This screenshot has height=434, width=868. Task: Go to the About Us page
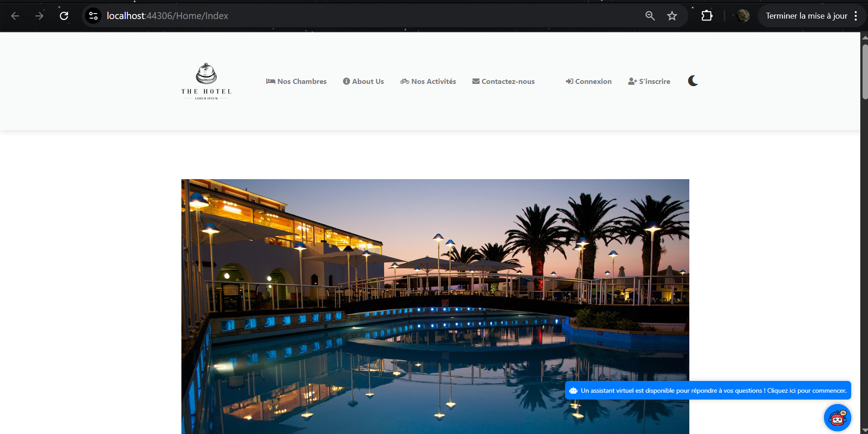click(363, 81)
